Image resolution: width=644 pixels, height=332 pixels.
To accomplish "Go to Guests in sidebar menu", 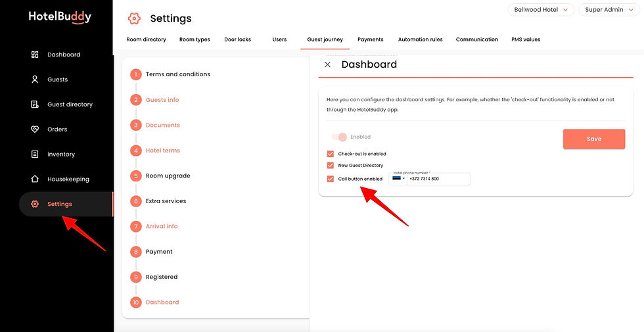I will [58, 80].
